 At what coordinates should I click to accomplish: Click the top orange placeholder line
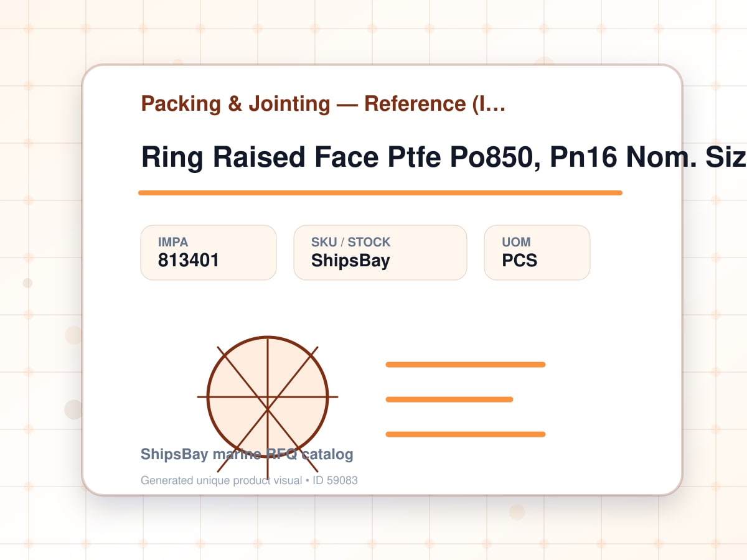pos(466,365)
